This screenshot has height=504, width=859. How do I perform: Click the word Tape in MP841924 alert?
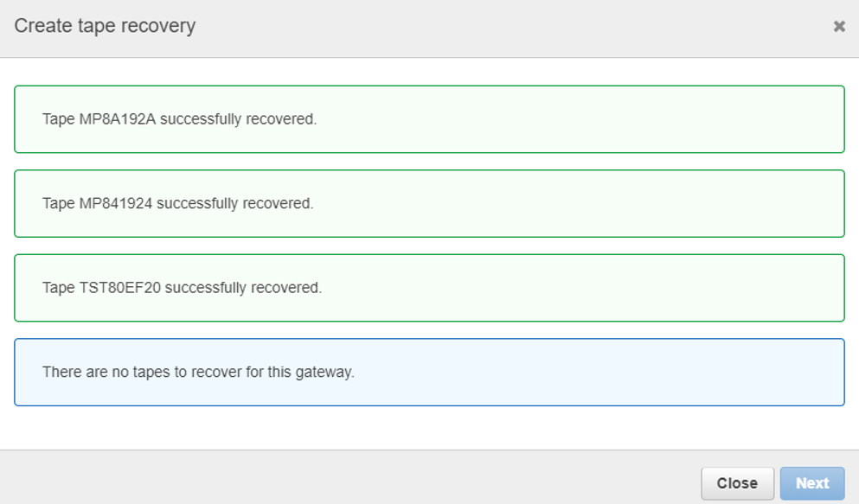(59, 203)
